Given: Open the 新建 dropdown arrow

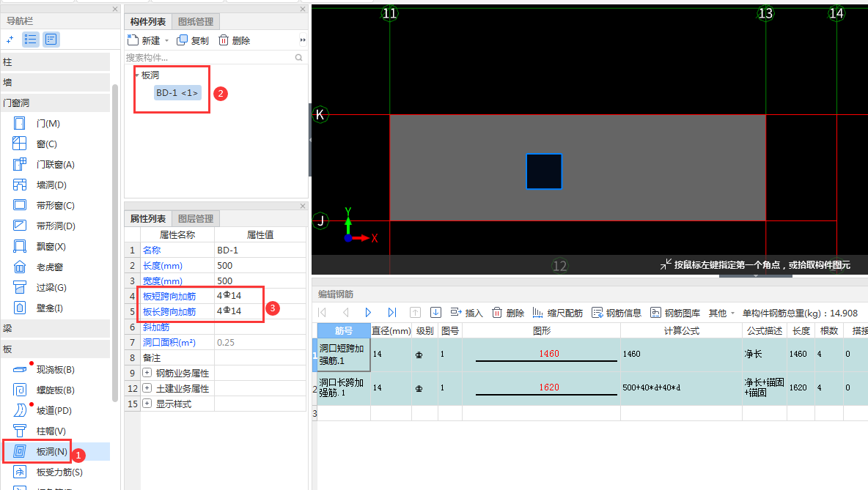Looking at the screenshot, I should click(x=166, y=40).
